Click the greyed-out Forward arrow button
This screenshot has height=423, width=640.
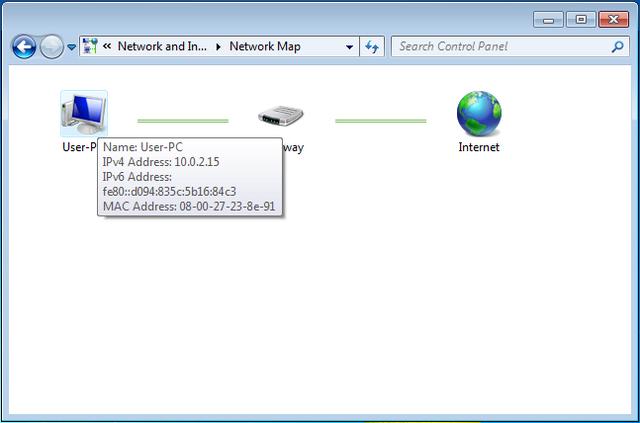pos(52,47)
